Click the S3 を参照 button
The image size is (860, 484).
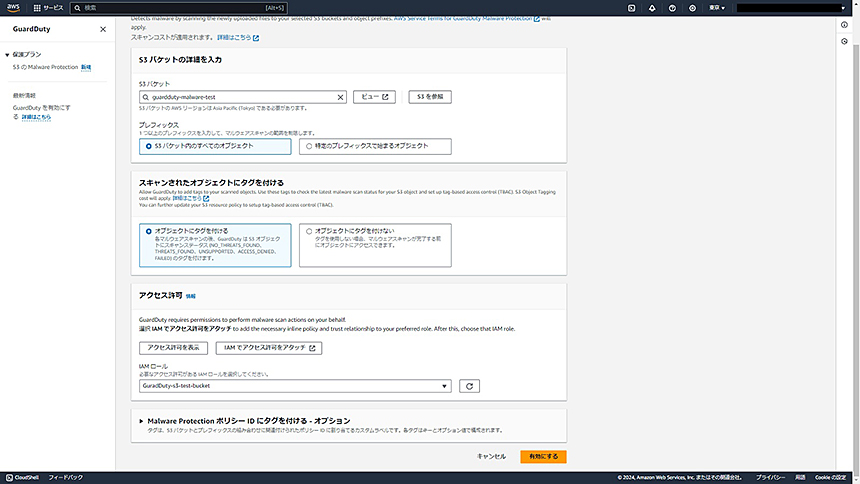tap(430, 97)
